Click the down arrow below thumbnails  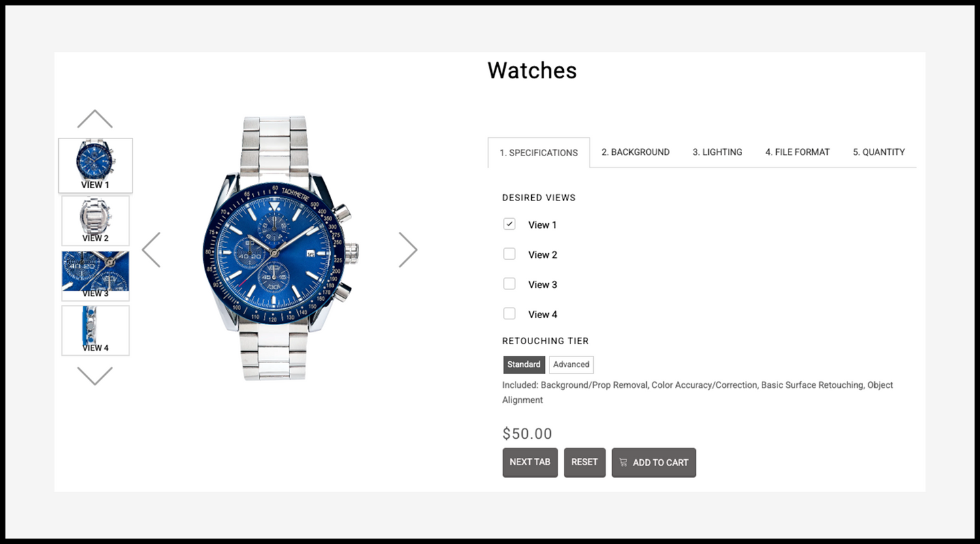point(95,376)
